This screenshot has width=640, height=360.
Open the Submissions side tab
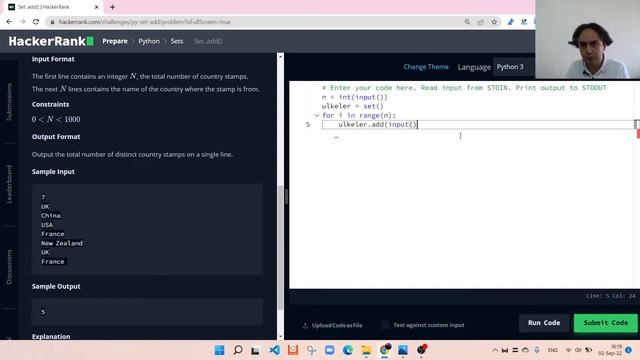click(x=9, y=102)
